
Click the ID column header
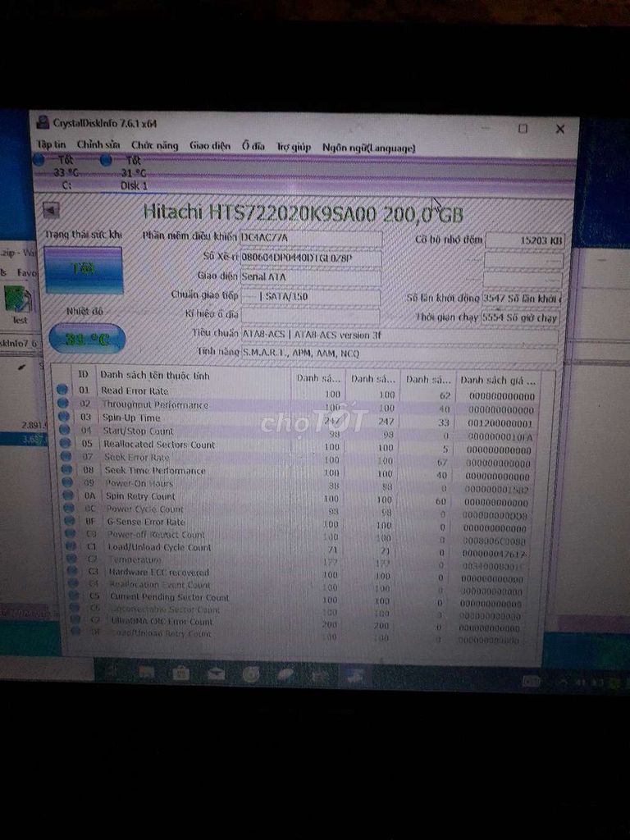[x=84, y=374]
